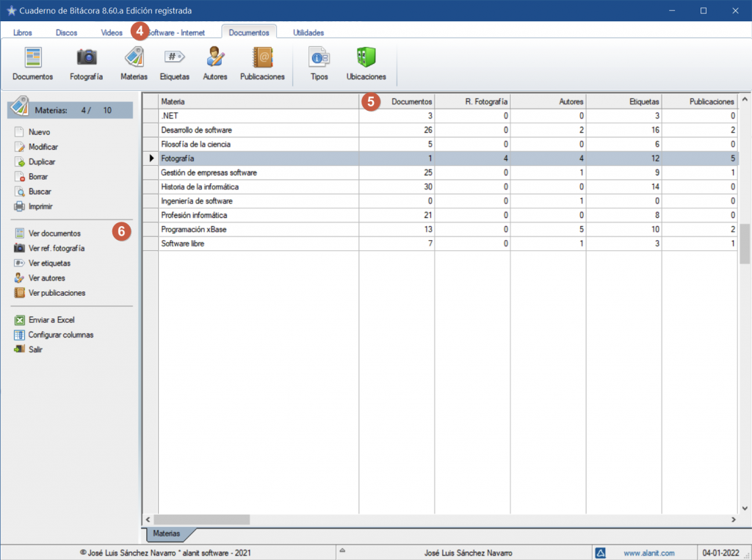
Task: Open the Documentos ribbon icon
Action: pyautogui.click(x=32, y=59)
